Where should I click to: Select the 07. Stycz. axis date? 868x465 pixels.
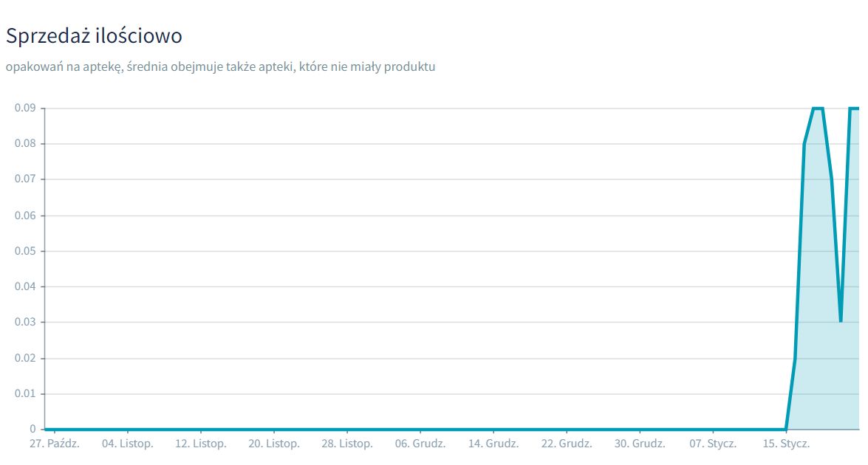pos(712,444)
